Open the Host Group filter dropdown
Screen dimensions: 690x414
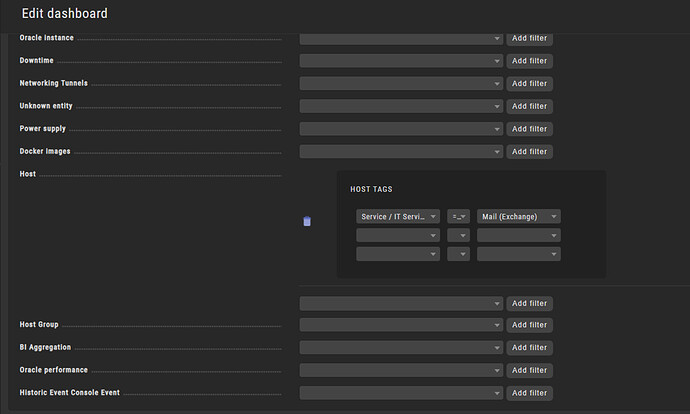[401, 325]
